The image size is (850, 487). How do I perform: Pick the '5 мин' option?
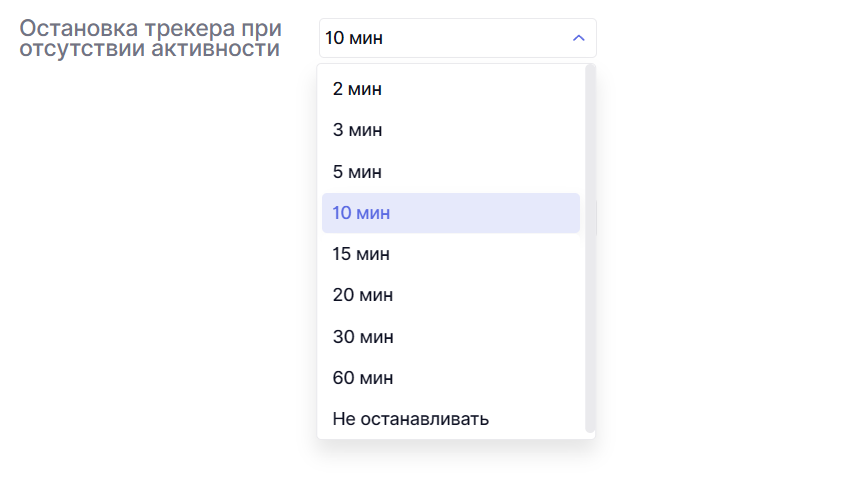(x=450, y=172)
